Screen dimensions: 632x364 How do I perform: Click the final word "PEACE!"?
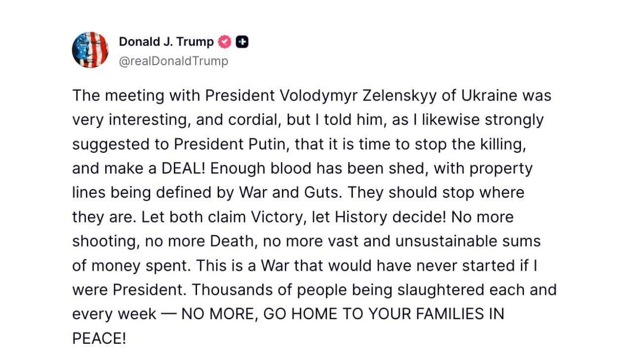(99, 338)
